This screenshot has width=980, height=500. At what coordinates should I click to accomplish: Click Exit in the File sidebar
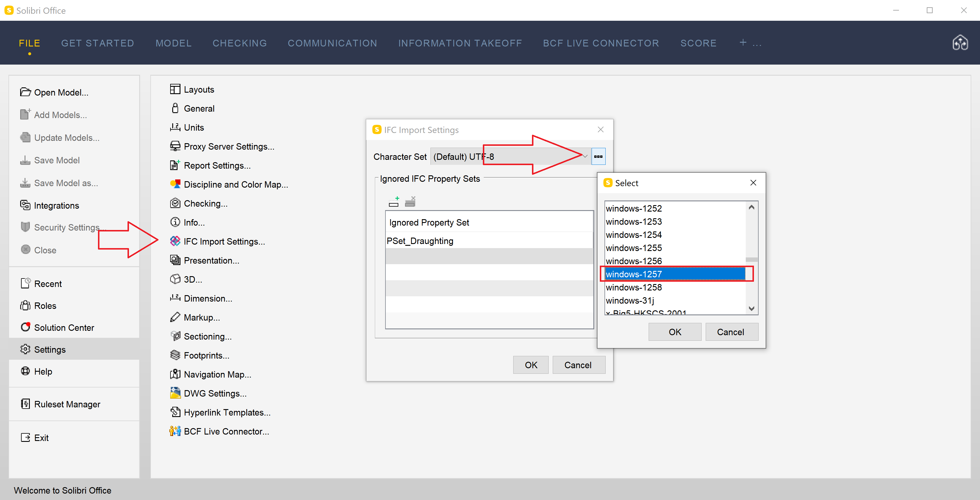pos(74,438)
